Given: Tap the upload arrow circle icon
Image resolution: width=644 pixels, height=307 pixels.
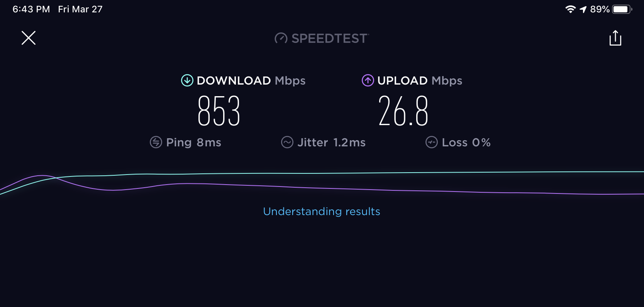Looking at the screenshot, I should [x=368, y=80].
